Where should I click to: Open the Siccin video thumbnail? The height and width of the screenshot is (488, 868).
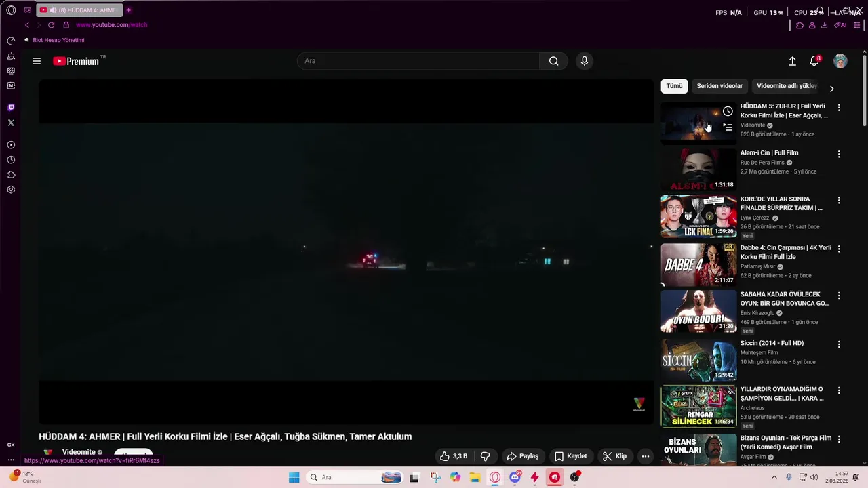698,359
